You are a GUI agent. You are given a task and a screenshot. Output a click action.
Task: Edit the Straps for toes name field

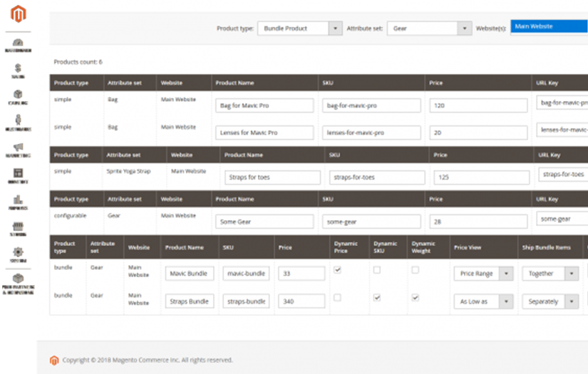pyautogui.click(x=273, y=177)
